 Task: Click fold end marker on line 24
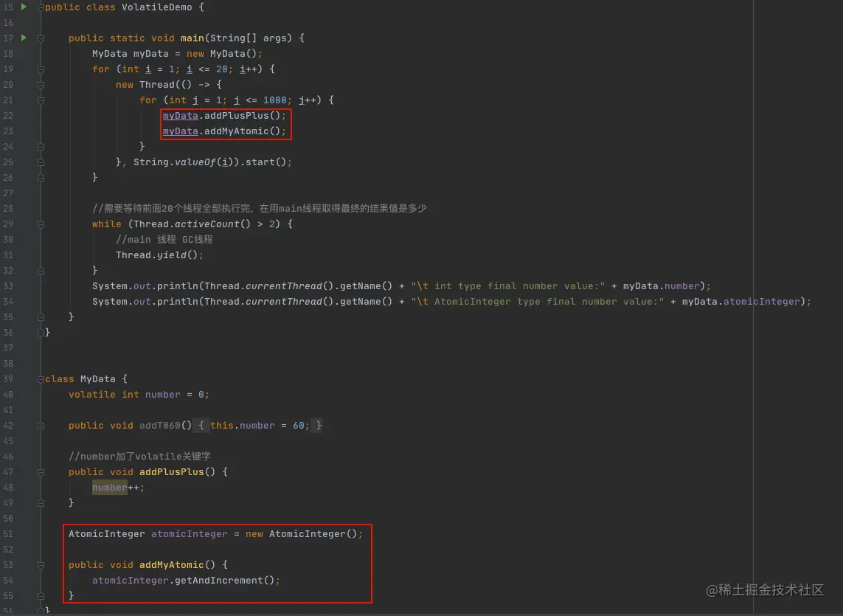[x=41, y=146]
